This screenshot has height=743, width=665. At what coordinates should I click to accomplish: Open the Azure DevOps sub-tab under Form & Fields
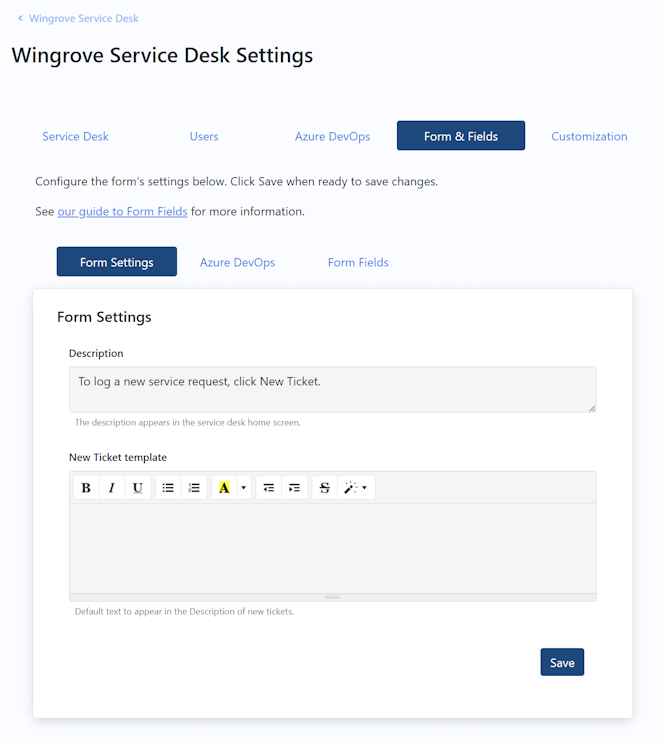coord(237,263)
